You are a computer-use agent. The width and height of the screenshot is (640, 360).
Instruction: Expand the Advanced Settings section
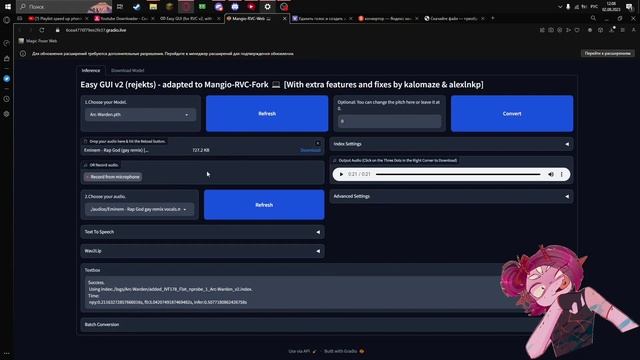tap(451, 196)
